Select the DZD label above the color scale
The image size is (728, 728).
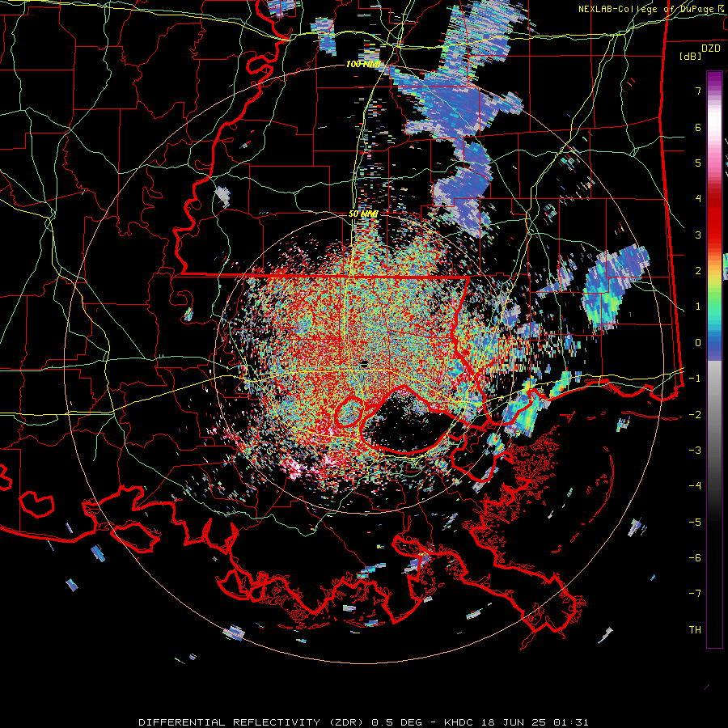tap(711, 49)
